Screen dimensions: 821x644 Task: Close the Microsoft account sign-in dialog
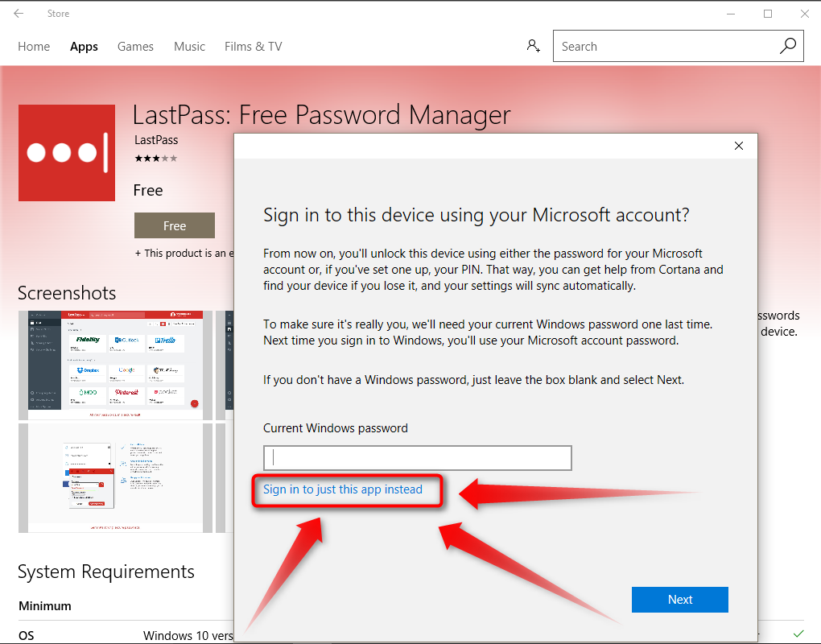coord(739,146)
